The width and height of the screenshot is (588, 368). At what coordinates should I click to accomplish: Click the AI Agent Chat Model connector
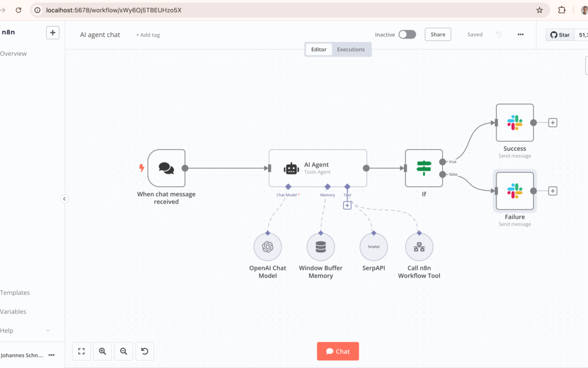pyautogui.click(x=288, y=186)
